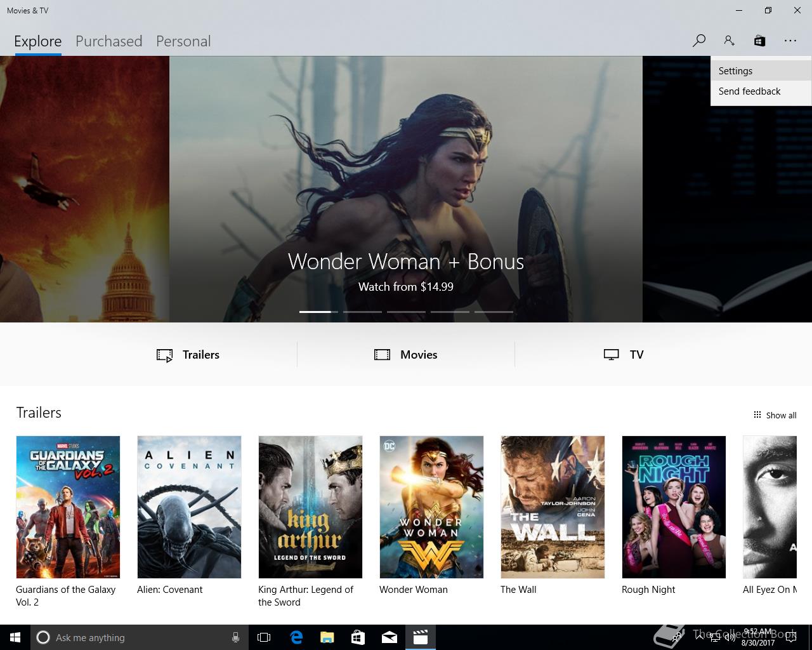
Task: Show previous banner on the left
Action: click(84, 189)
